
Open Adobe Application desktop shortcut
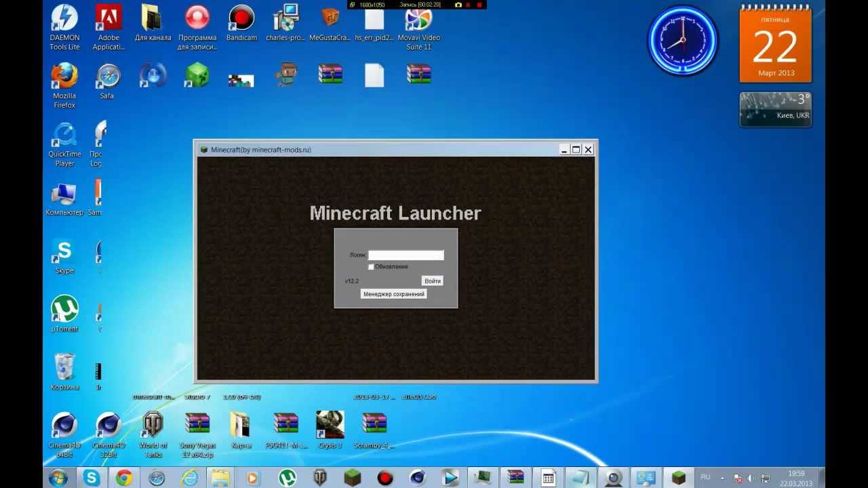(108, 28)
